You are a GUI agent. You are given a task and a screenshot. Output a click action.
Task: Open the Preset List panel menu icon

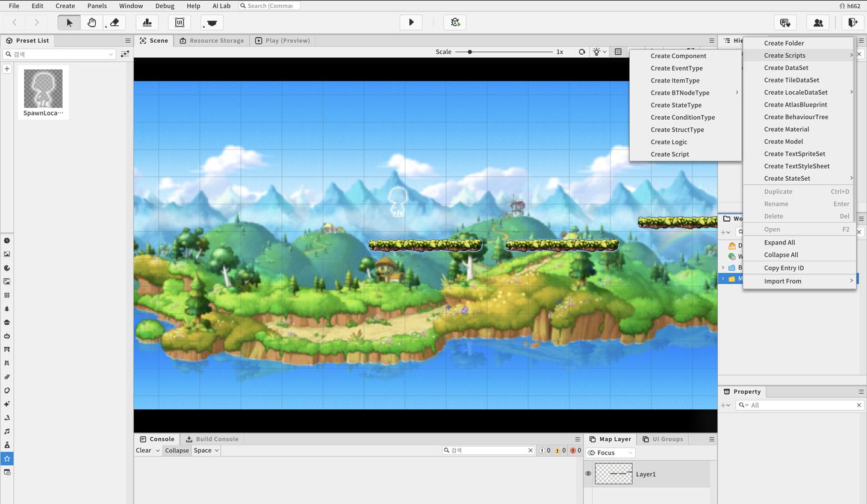pyautogui.click(x=128, y=40)
